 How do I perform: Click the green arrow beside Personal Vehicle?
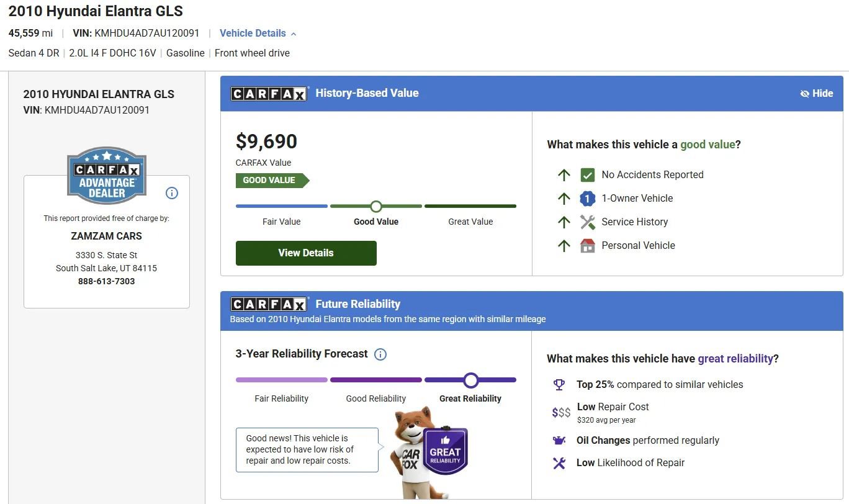[x=564, y=246]
